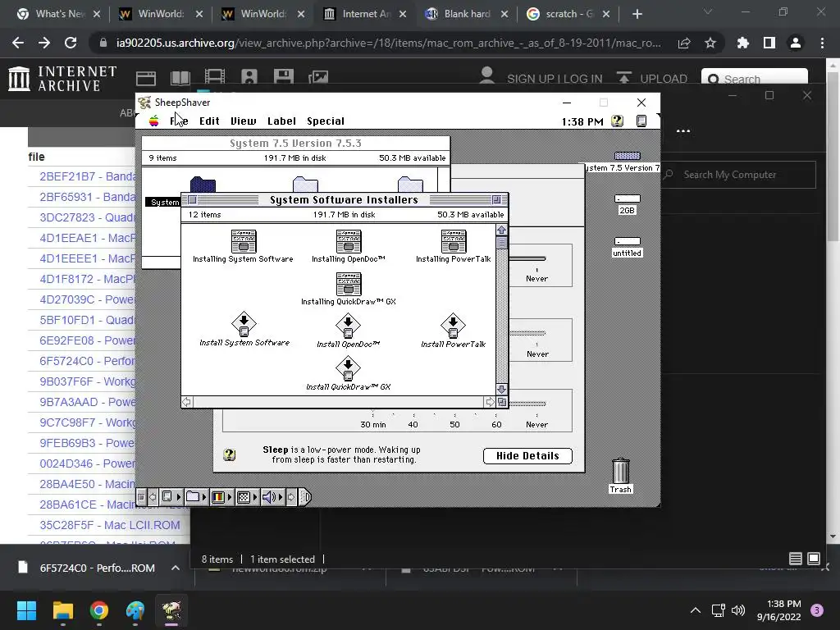The image size is (840, 630).
Task: Click the Hide Details button
Action: (x=527, y=456)
